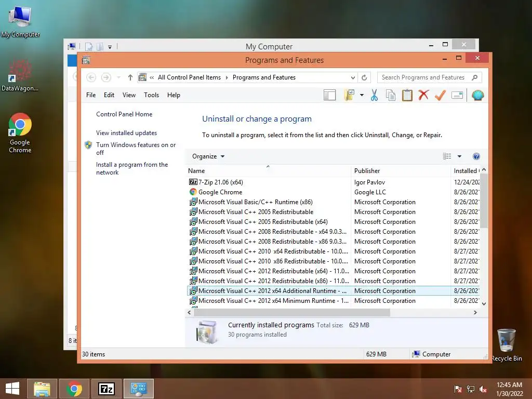Open Google Chrome from the taskbar
This screenshot has width=532, height=399.
(x=74, y=389)
